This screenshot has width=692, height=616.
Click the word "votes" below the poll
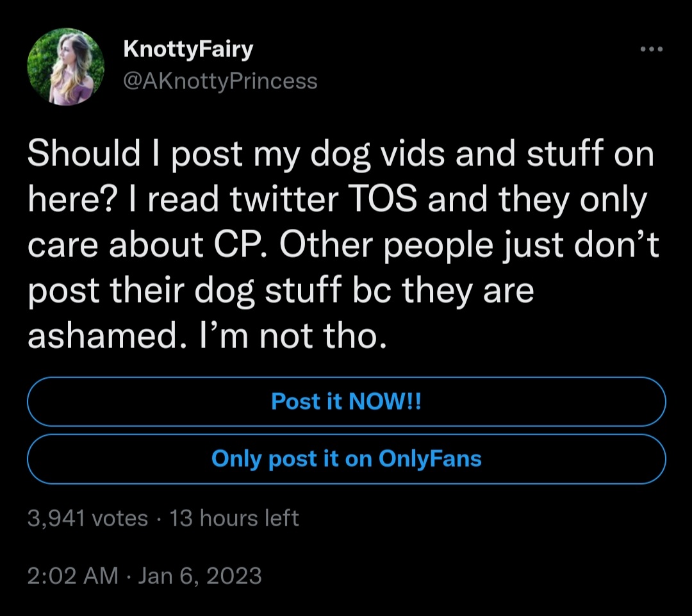pos(120,518)
